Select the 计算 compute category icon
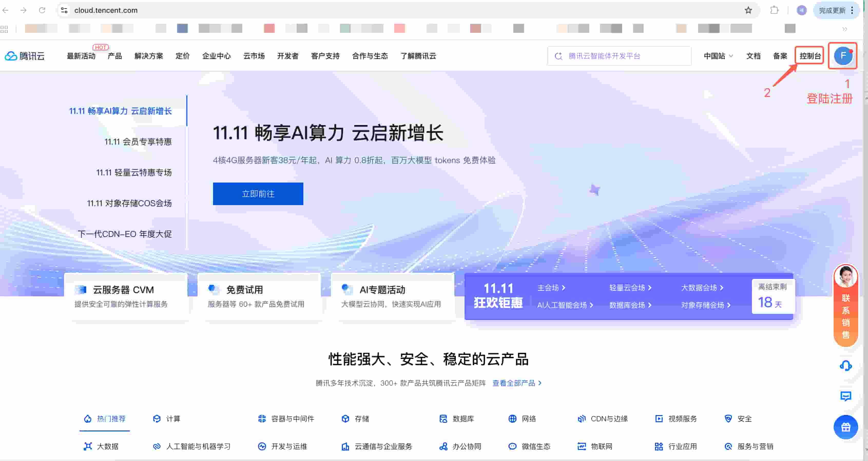The width and height of the screenshot is (868, 461). (x=157, y=419)
